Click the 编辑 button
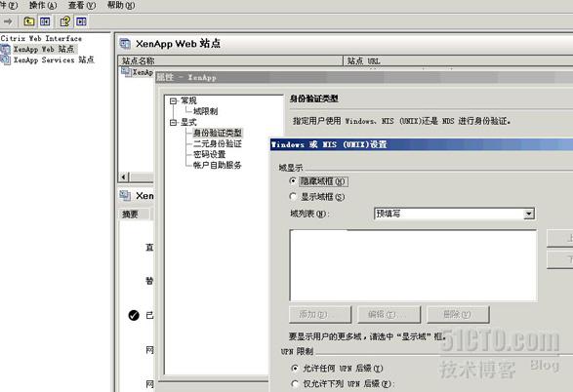 [x=389, y=314]
